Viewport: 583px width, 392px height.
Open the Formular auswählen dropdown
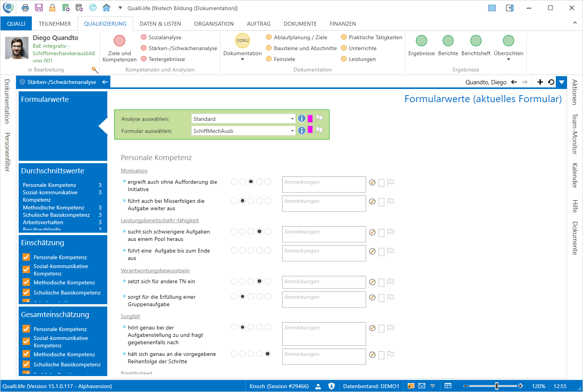[292, 131]
